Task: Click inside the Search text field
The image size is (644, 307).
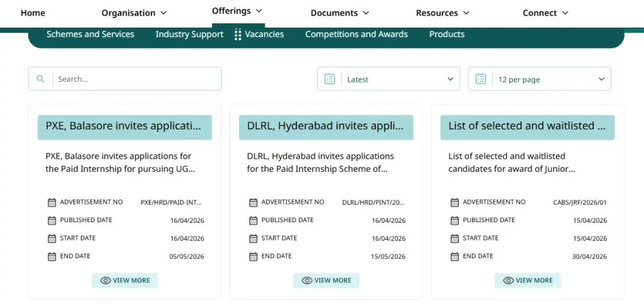Action: coord(135,79)
